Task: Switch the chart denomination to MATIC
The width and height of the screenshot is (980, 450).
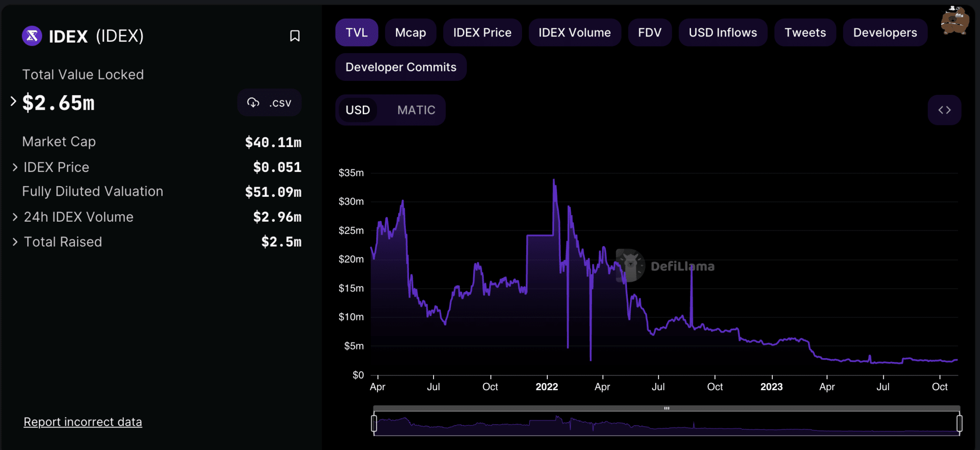Action: [416, 110]
